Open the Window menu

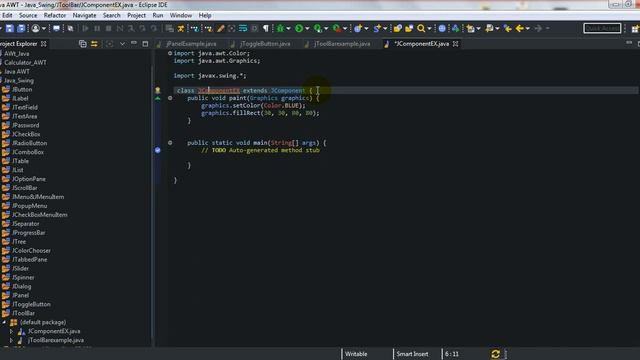pos(181,16)
